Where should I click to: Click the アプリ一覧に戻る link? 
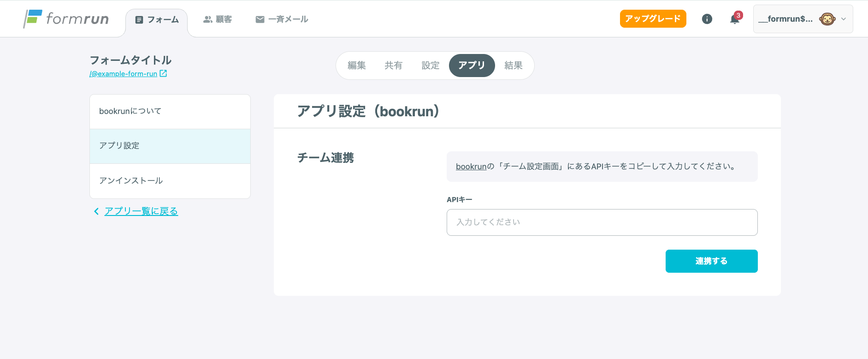pyautogui.click(x=141, y=211)
